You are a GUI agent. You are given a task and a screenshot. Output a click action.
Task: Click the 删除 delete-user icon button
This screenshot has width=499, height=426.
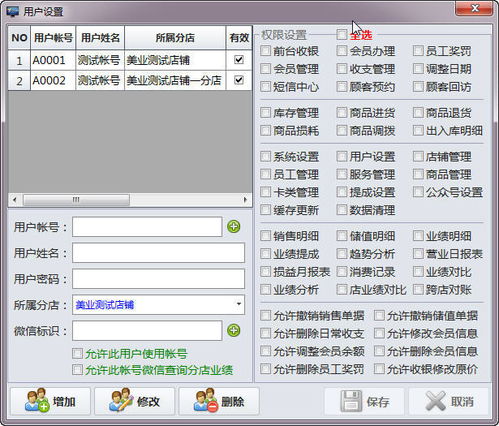click(219, 401)
